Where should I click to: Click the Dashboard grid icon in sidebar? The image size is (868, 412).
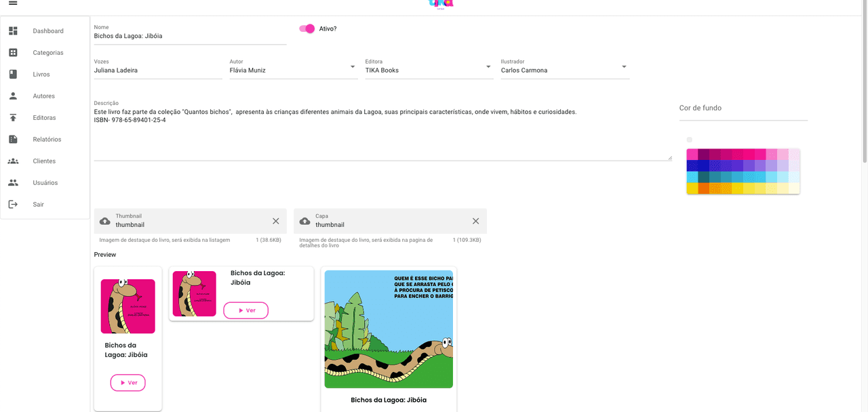click(x=13, y=31)
